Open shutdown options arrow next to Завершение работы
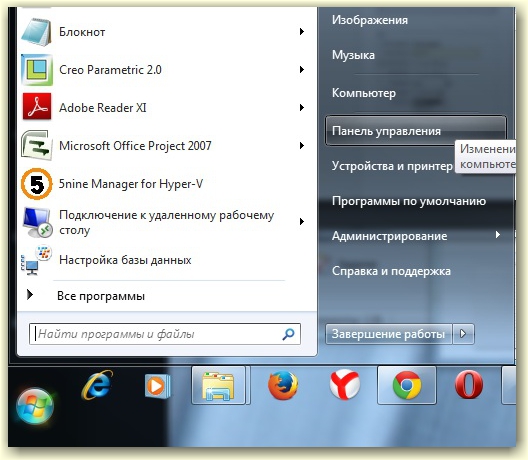528x460 pixels. tap(463, 334)
